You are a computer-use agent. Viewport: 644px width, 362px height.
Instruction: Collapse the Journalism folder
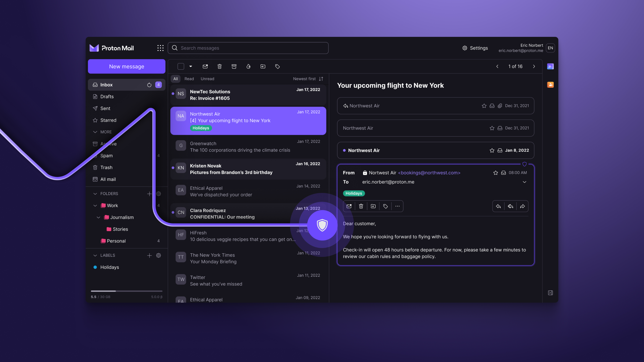coord(99,217)
